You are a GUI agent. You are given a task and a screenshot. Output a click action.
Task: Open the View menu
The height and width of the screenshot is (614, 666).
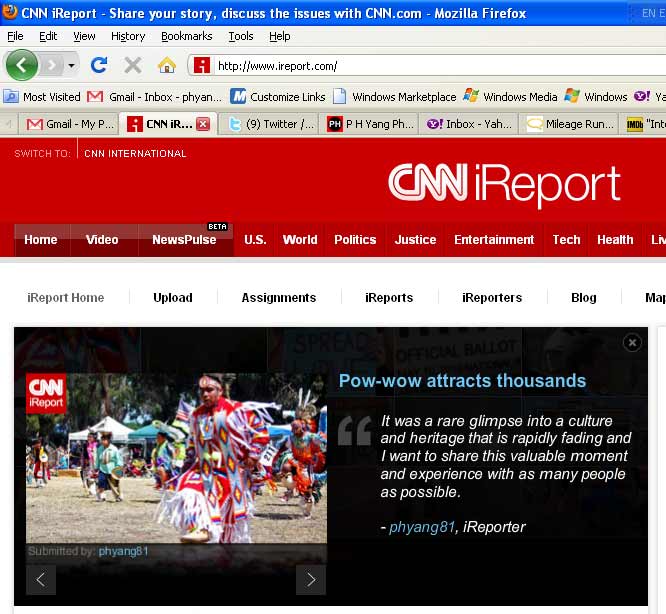point(84,37)
